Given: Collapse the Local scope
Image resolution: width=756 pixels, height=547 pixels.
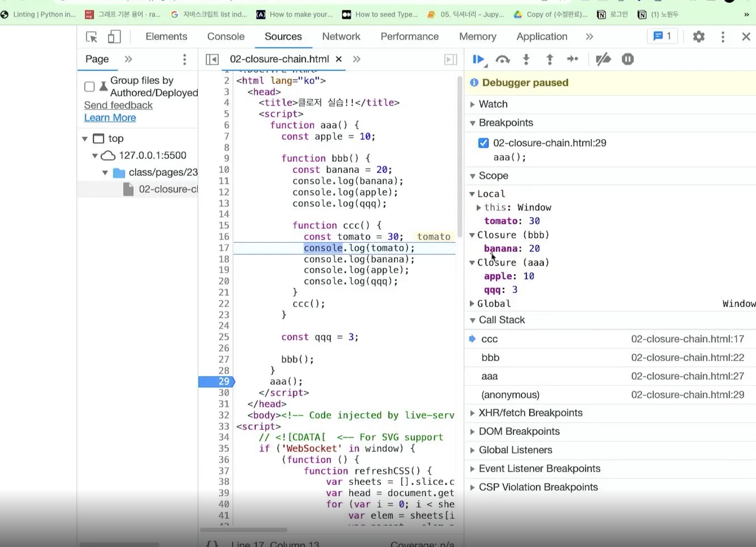Looking at the screenshot, I should click(472, 194).
